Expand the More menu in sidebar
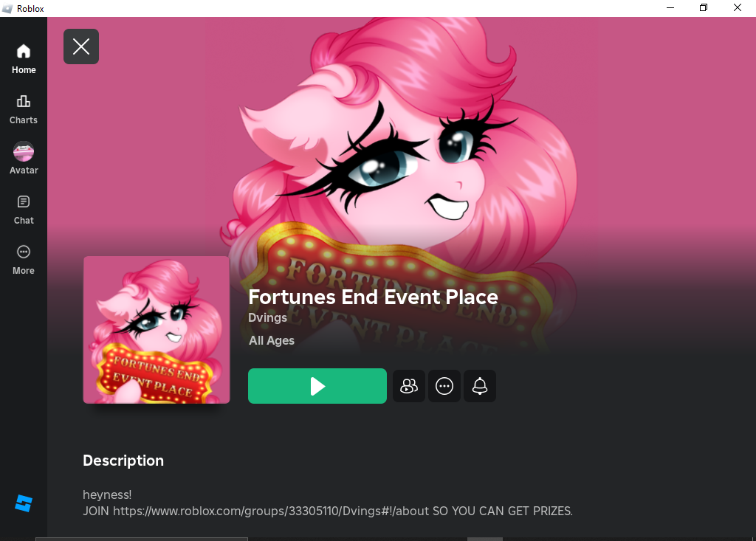The width and height of the screenshot is (756, 541). pos(24,260)
